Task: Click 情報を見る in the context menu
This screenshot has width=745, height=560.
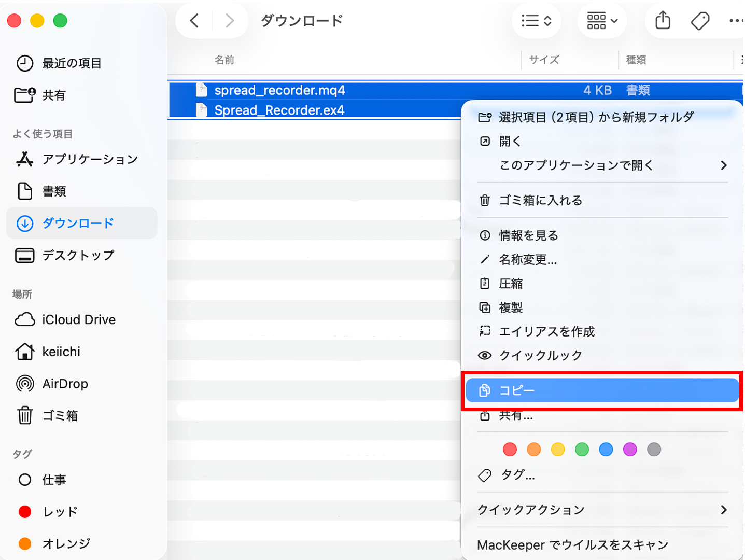Action: [528, 235]
